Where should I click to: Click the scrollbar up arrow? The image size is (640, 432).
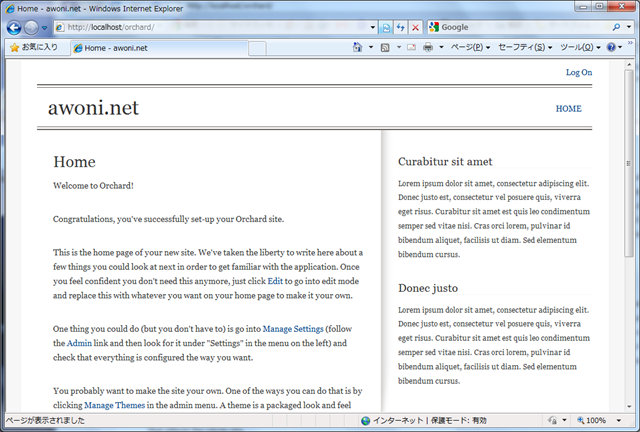coord(629,65)
